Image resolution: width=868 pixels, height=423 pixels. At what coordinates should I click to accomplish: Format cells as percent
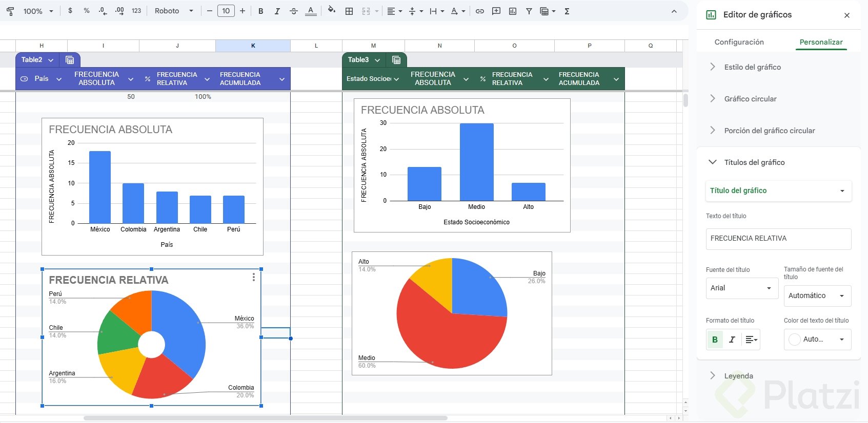pyautogui.click(x=87, y=11)
